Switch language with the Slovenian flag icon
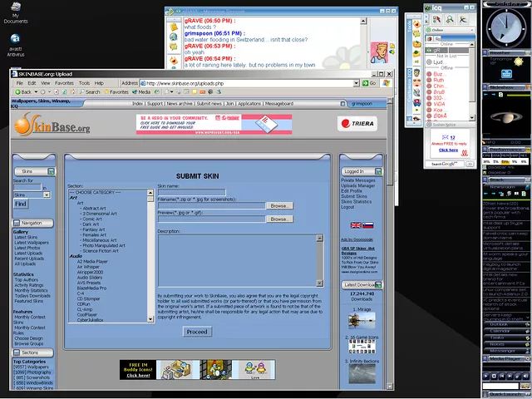This screenshot has height=399, width=532. tap(368, 225)
